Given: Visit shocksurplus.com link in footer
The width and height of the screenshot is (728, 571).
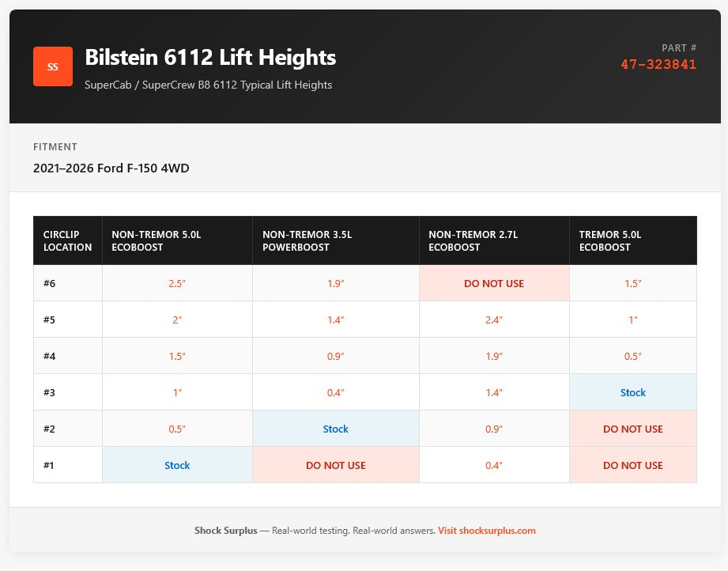Looking at the screenshot, I should tap(486, 531).
